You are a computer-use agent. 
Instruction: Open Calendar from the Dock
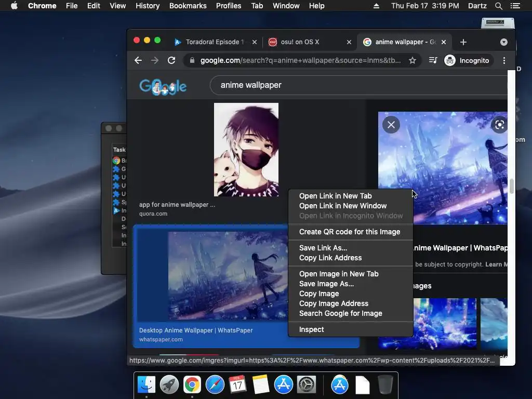click(237, 385)
